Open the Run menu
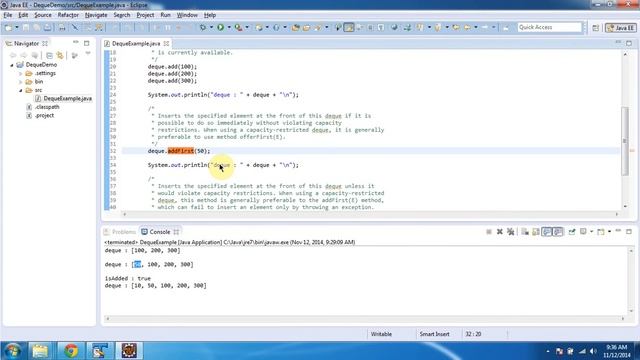Screen dimensions: 640x360 tap(165, 15)
